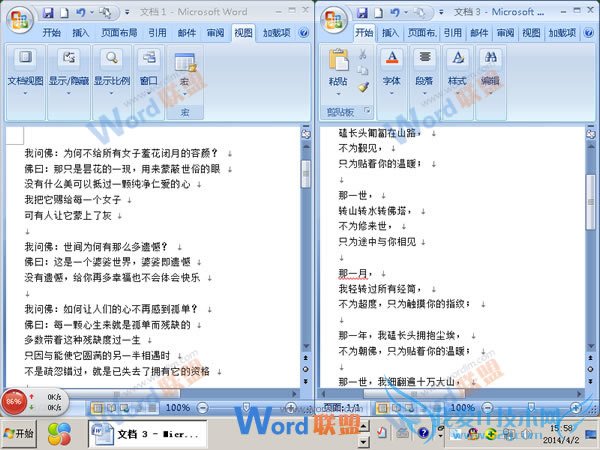The height and width of the screenshot is (450, 600).
Task: Open 字体 font group in 文档 3 ribbon
Action: [391, 82]
